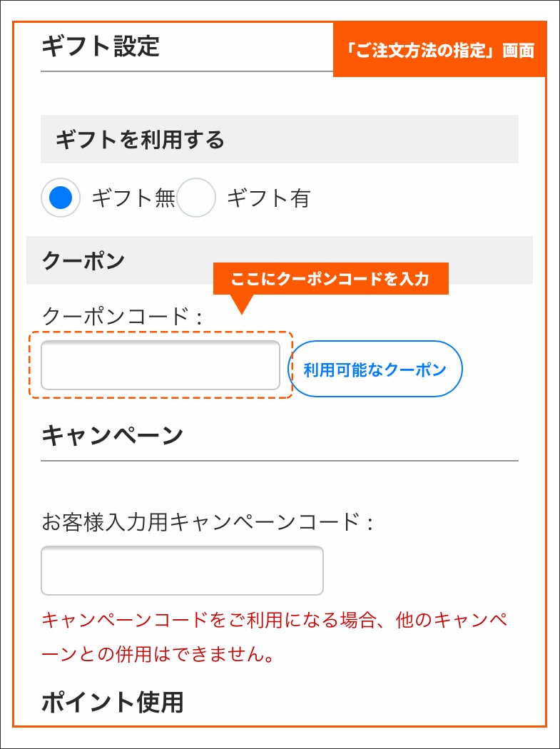Focus the お客様入力用キャンペーンコード input box
The image size is (560, 749).
tap(182, 570)
